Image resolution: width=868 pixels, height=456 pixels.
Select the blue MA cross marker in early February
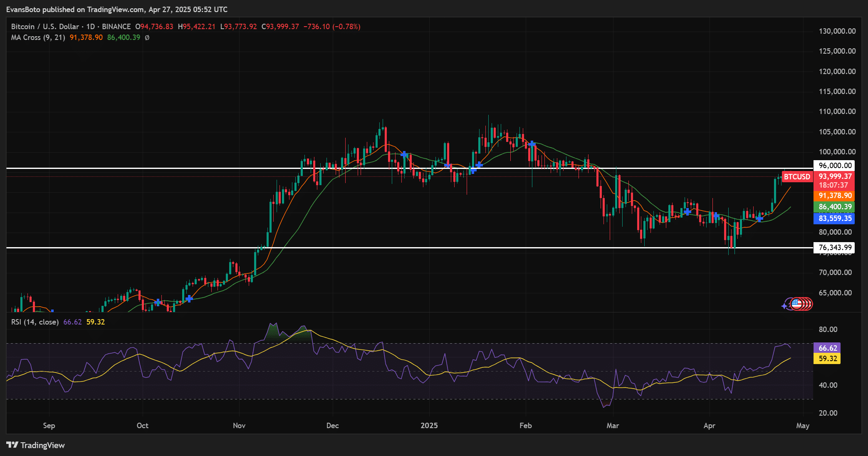click(x=531, y=144)
